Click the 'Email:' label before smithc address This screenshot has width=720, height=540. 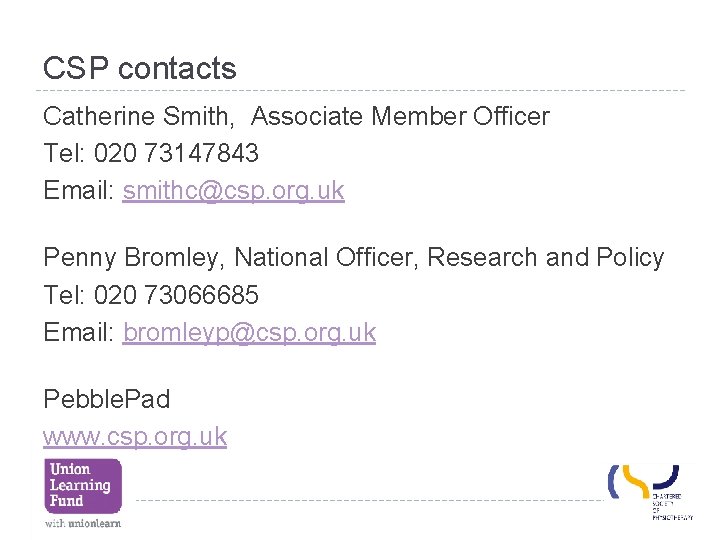point(79,191)
